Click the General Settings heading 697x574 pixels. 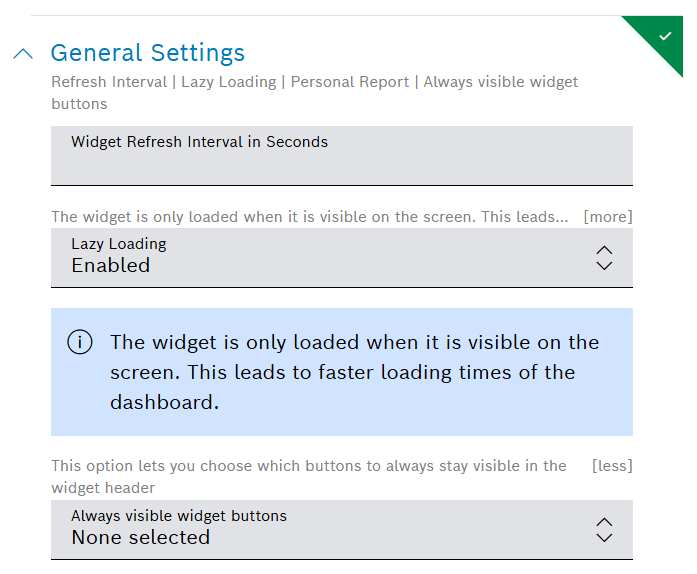pos(147,53)
